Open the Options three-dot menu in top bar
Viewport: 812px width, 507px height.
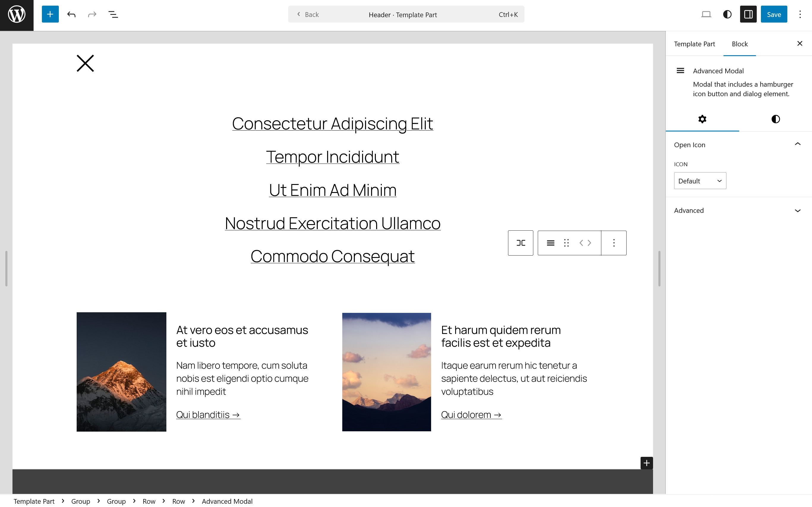(800, 15)
